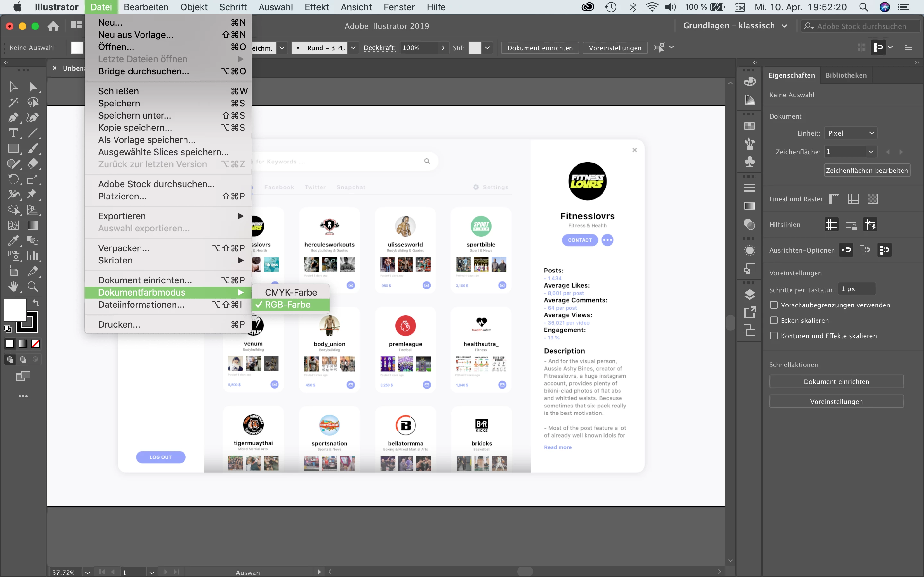The height and width of the screenshot is (577, 924).
Task: Click the Zeichenflächen bearbeiten button
Action: pyautogui.click(x=866, y=170)
